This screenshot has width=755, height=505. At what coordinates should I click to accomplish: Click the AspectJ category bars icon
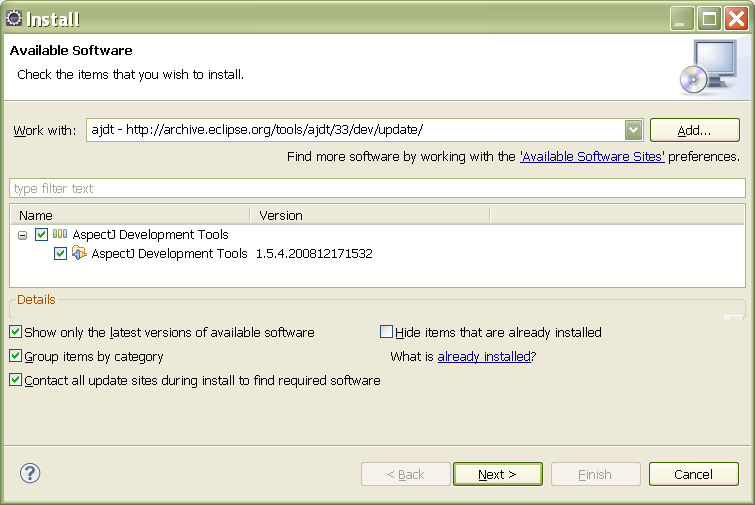[x=60, y=234]
